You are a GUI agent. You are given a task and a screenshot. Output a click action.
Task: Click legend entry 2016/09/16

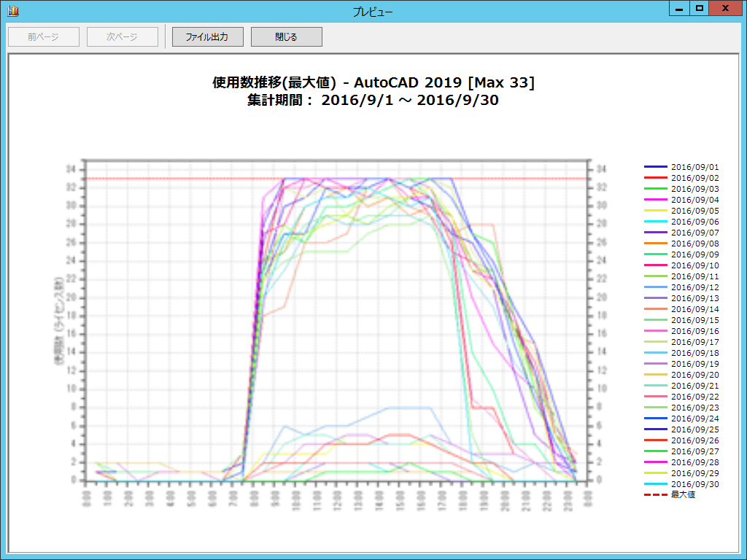pyautogui.click(x=682, y=332)
